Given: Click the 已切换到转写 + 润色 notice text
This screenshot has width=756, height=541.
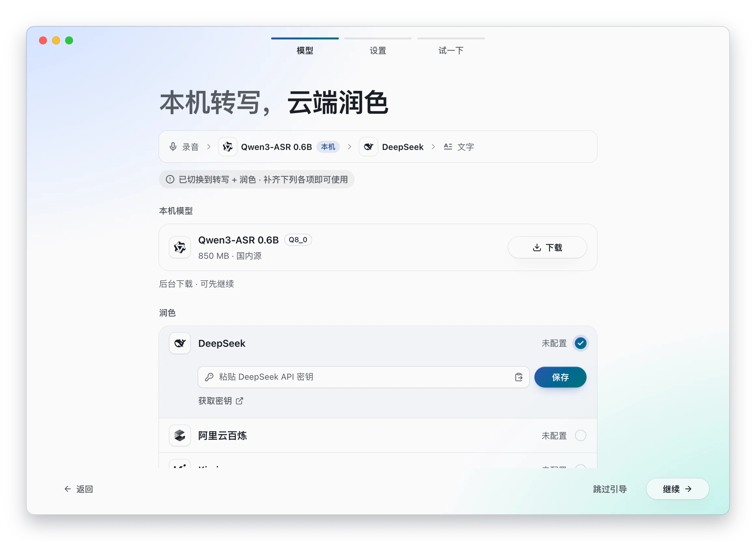Looking at the screenshot, I should point(263,180).
